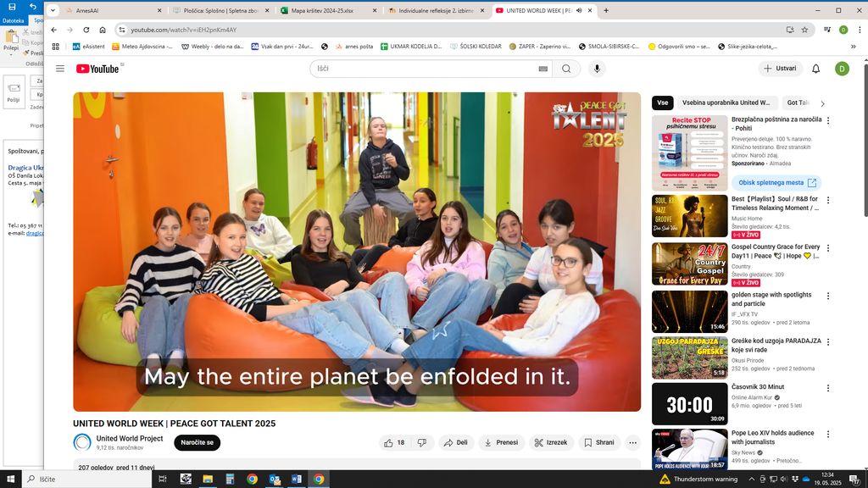This screenshot has height=488, width=868.
Task: Subscribe with the Naročite se button
Action: point(197,442)
